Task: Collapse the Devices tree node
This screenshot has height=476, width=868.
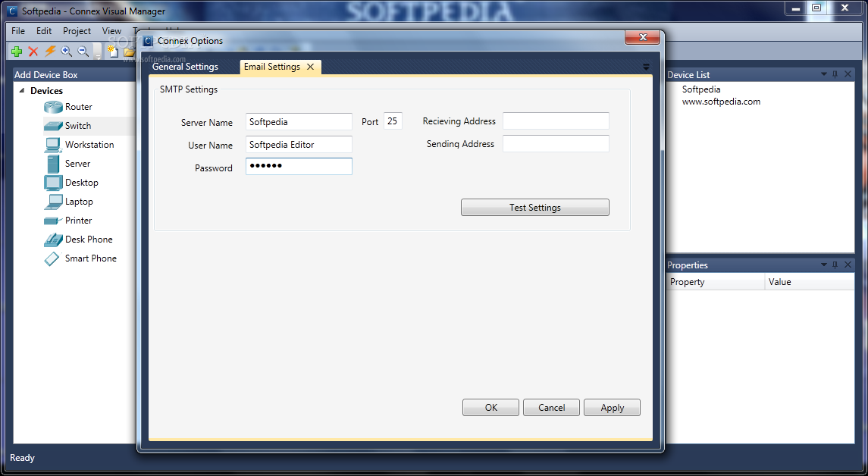Action: coord(22,90)
